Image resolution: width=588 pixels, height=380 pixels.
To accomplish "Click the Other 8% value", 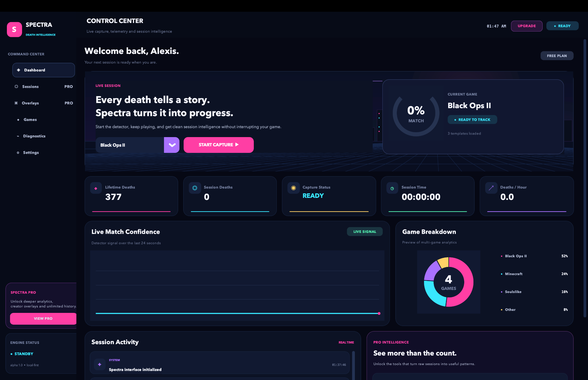I will click(x=566, y=310).
